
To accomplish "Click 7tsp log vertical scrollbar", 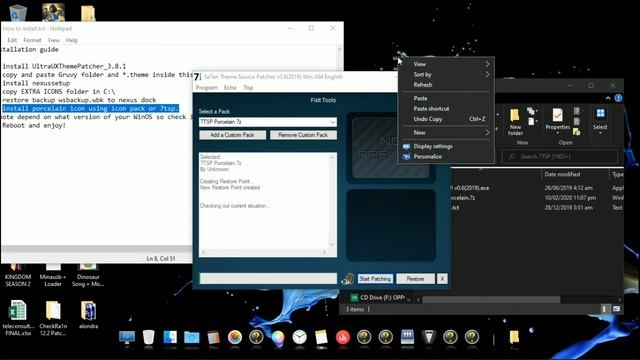I will click(x=332, y=202).
